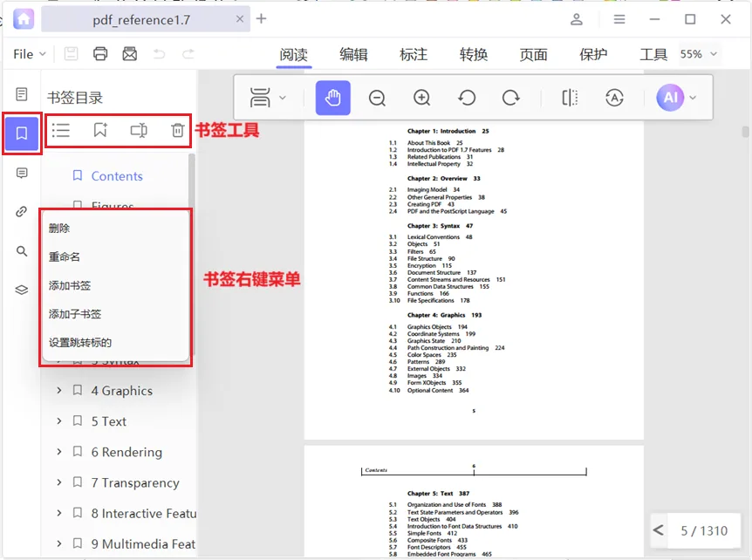The width and height of the screenshot is (752, 560).
Task: Open the attachments link sidebar panel
Action: [22, 211]
